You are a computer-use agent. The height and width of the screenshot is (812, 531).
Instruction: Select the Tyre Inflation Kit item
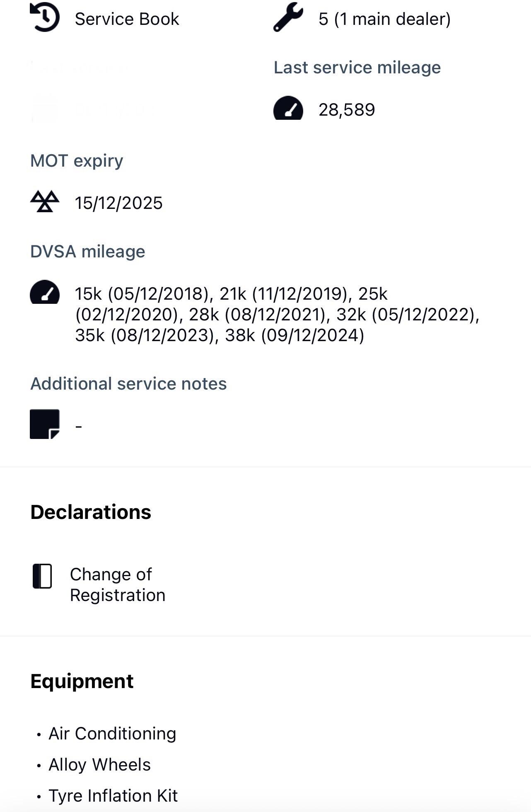tap(113, 796)
